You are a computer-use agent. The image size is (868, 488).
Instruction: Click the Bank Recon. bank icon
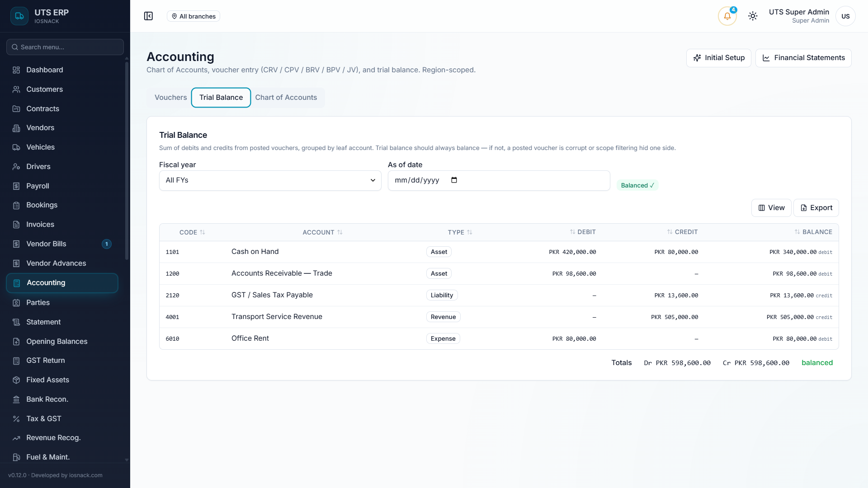click(16, 399)
